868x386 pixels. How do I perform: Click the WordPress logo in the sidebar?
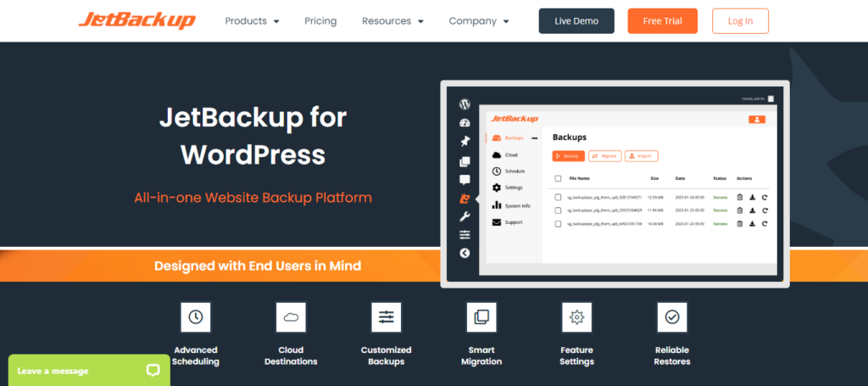[465, 104]
